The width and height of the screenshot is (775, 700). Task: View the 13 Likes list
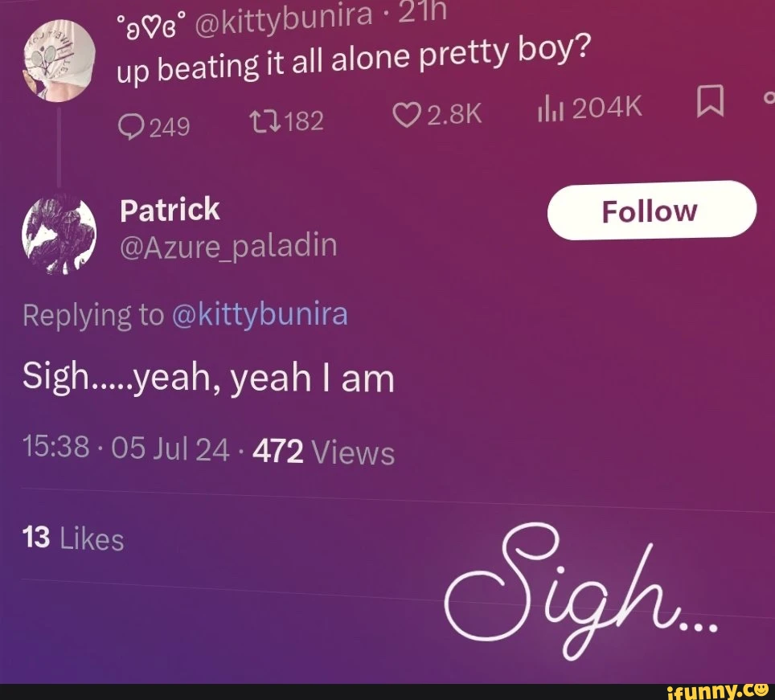73,538
